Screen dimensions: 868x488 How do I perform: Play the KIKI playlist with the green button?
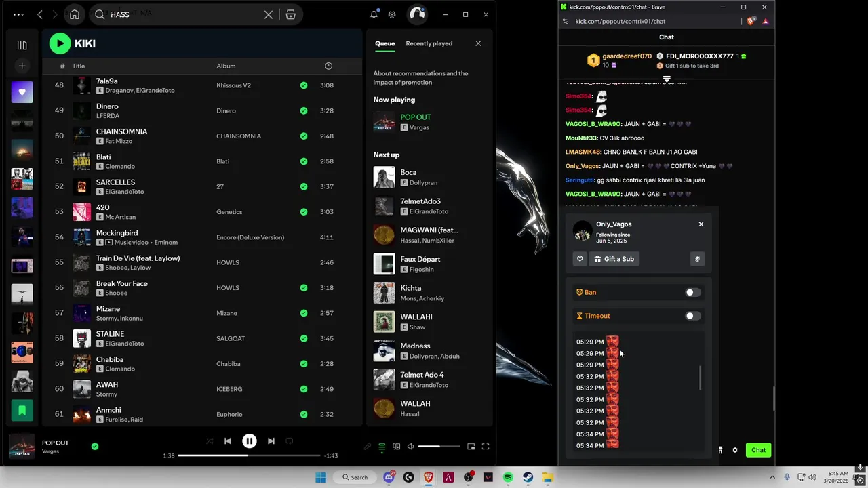[x=60, y=43]
